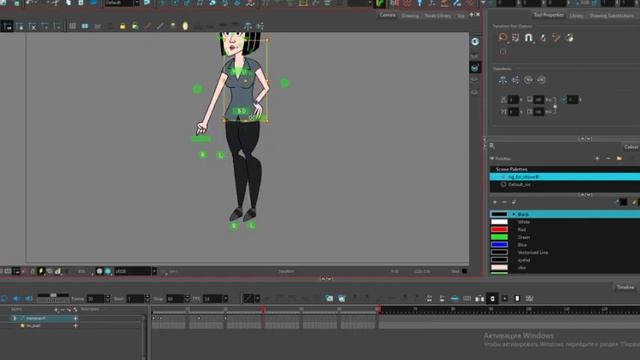Switch to the Drawing Substitutions tab
640x360 pixels.
612,16
